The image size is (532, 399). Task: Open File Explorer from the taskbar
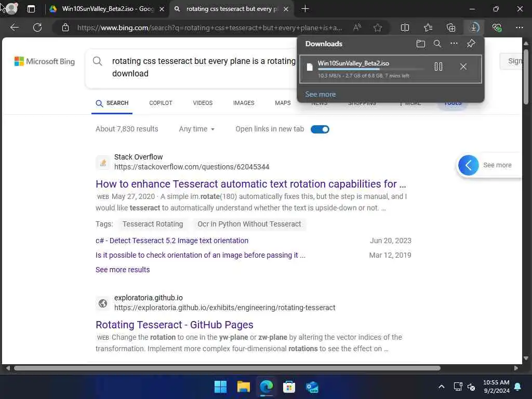(x=243, y=387)
